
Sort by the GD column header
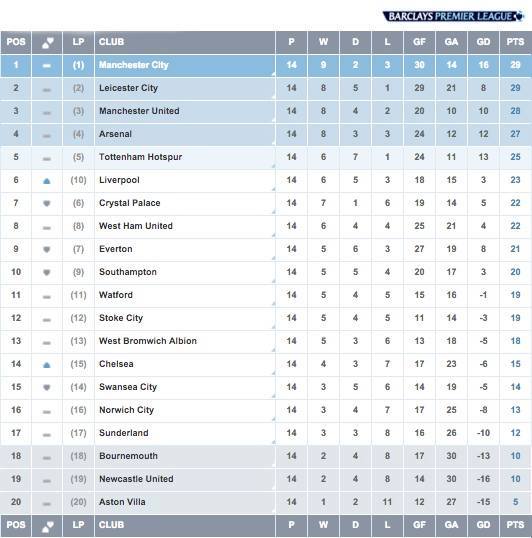[x=483, y=42]
